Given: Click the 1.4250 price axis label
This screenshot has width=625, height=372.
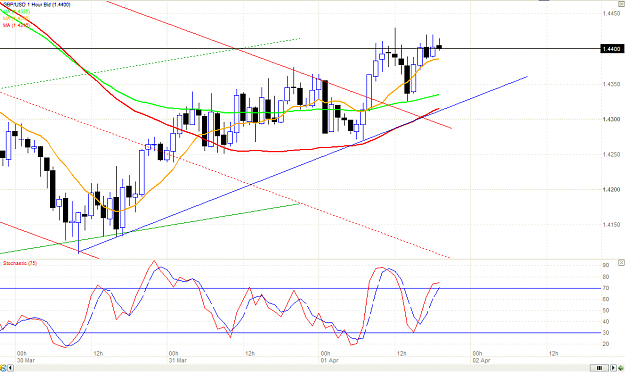Looking at the screenshot, I should tap(611, 154).
